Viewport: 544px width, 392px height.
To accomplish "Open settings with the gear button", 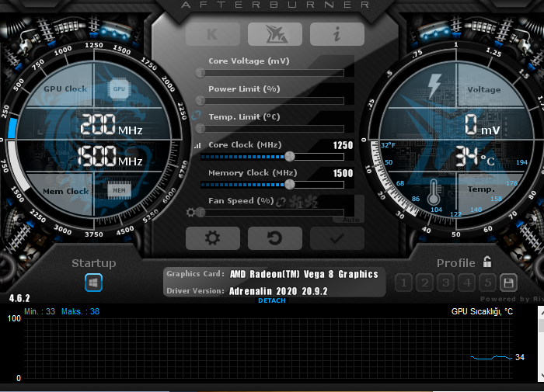I will [x=213, y=238].
